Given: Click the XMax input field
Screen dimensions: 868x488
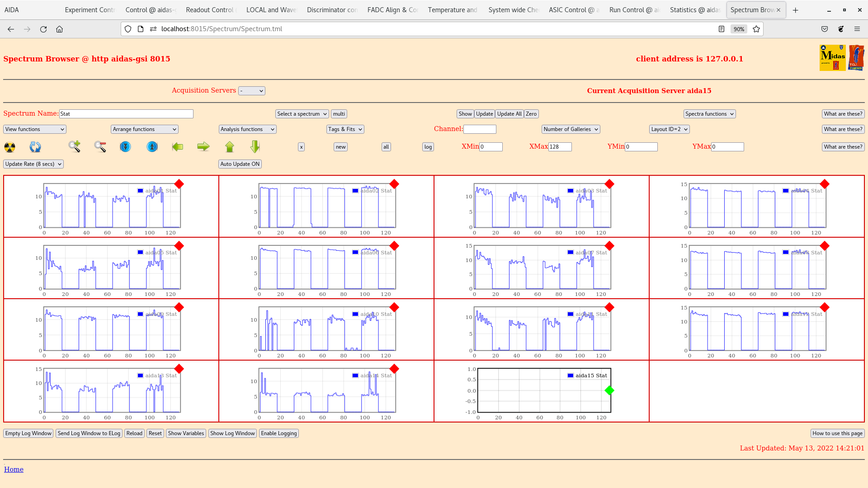Looking at the screenshot, I should [x=560, y=147].
